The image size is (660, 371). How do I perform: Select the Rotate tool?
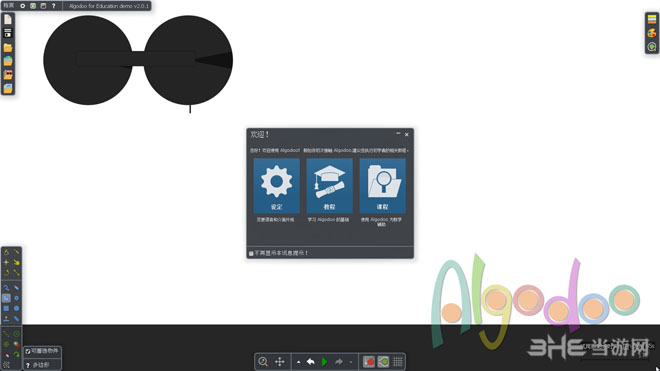point(6,272)
